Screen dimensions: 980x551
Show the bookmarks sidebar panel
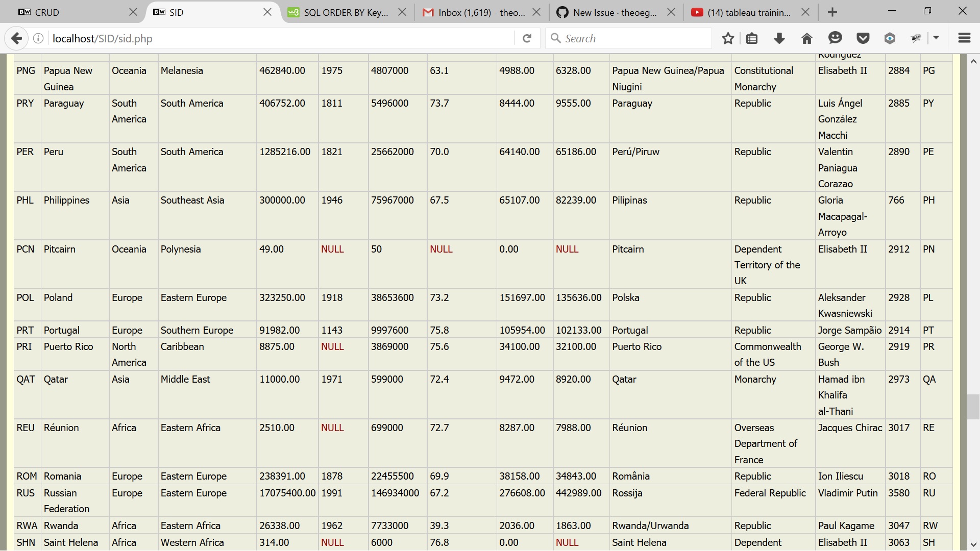coord(752,38)
